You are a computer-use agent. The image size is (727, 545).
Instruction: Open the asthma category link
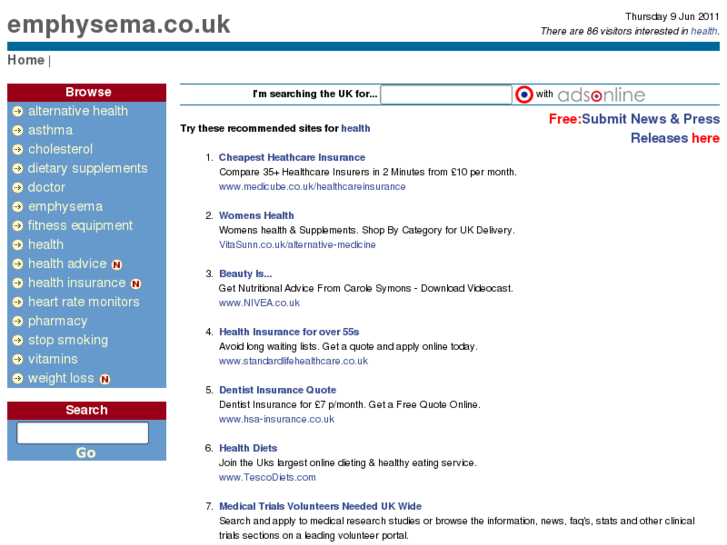pos(50,130)
